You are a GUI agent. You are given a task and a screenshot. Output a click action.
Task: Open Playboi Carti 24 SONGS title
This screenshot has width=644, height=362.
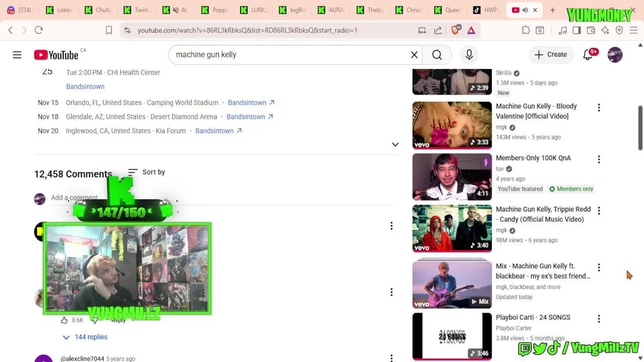click(533, 317)
